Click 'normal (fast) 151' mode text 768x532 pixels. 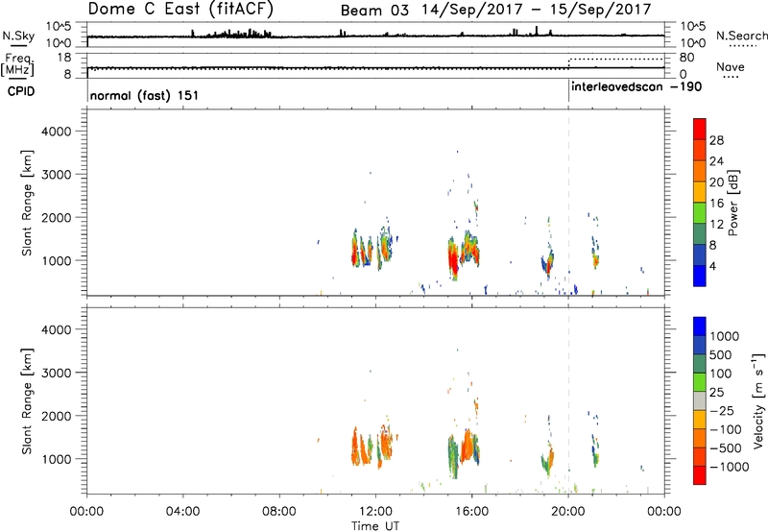click(x=145, y=95)
